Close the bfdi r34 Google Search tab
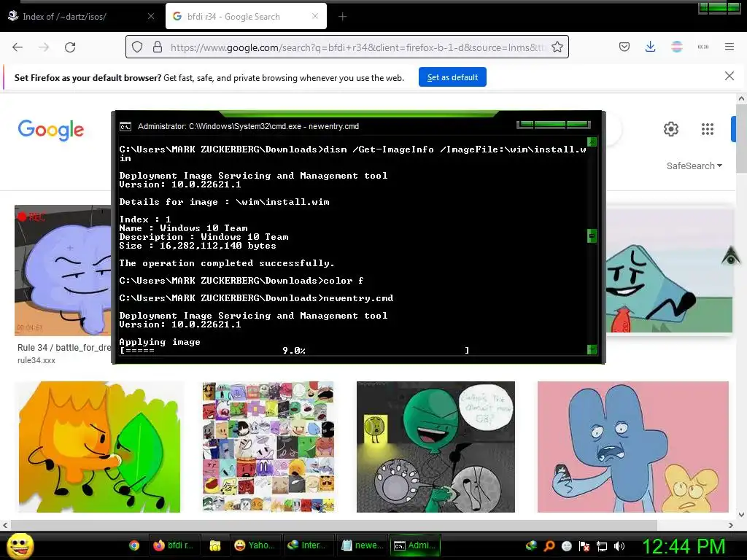The image size is (747, 560). pyautogui.click(x=315, y=16)
